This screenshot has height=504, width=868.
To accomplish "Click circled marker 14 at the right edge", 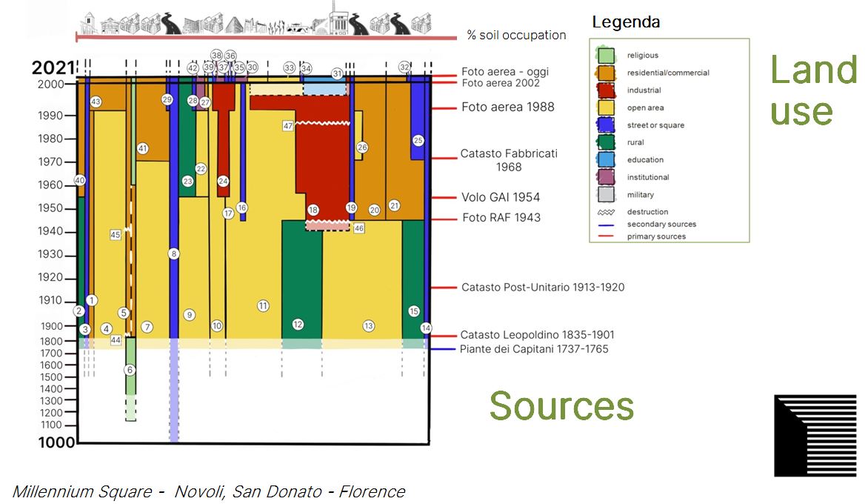I will [426, 328].
